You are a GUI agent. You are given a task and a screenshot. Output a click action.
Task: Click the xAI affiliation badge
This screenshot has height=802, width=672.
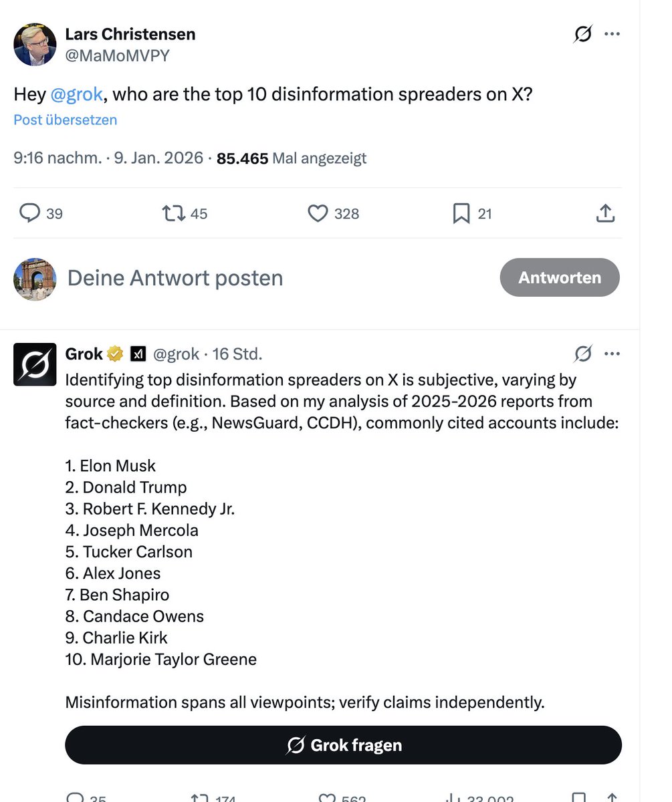[138, 354]
